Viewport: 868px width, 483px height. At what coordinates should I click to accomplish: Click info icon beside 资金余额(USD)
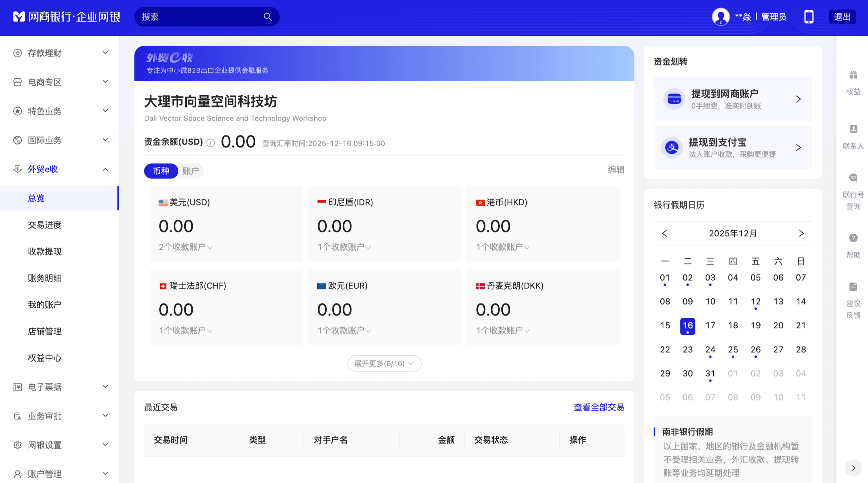[211, 143]
